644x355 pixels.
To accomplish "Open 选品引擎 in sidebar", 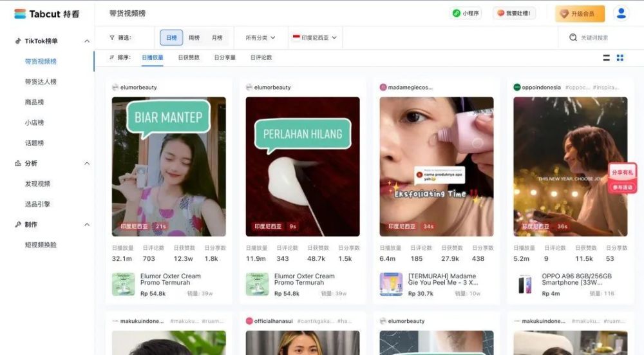I will pyautogui.click(x=37, y=204).
